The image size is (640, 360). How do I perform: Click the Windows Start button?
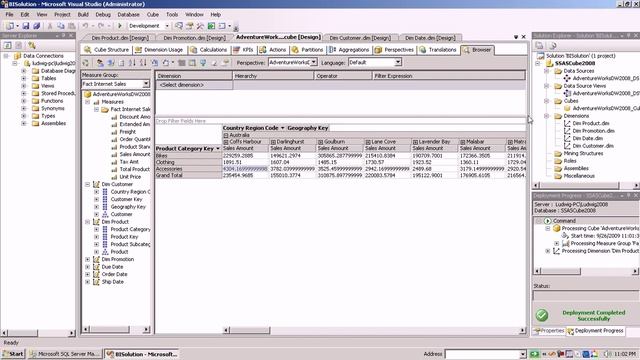[13, 354]
